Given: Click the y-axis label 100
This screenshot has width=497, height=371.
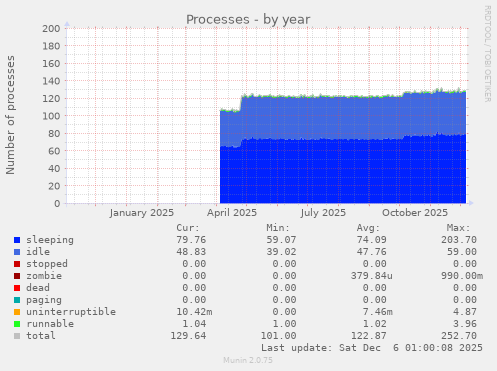Looking at the screenshot, I should click(x=51, y=116).
